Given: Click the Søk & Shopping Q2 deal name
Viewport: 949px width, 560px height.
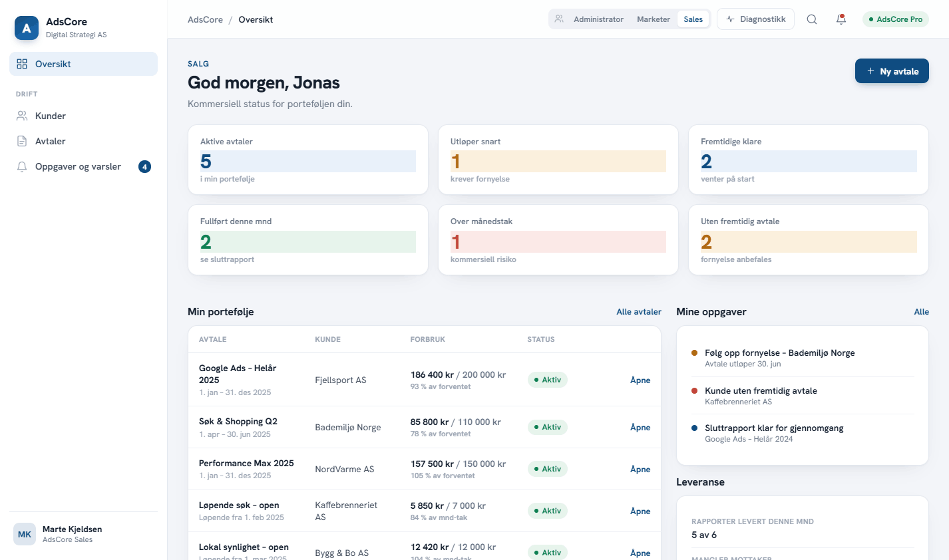Looking at the screenshot, I should click(238, 422).
